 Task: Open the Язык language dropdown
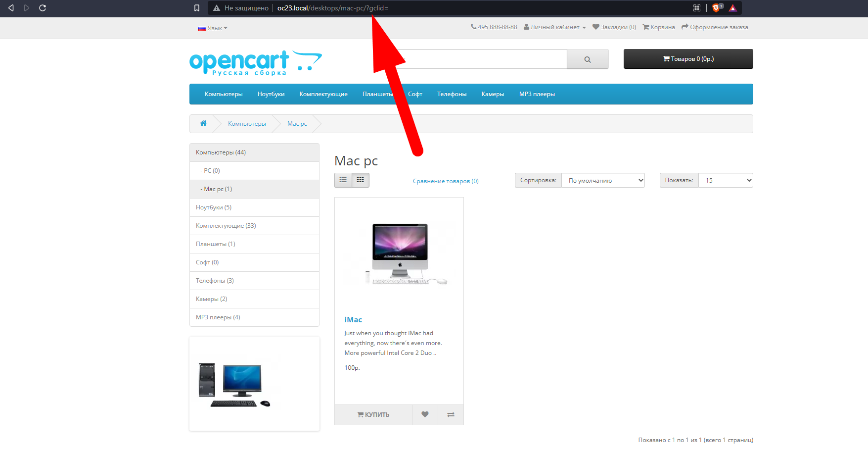tap(213, 28)
